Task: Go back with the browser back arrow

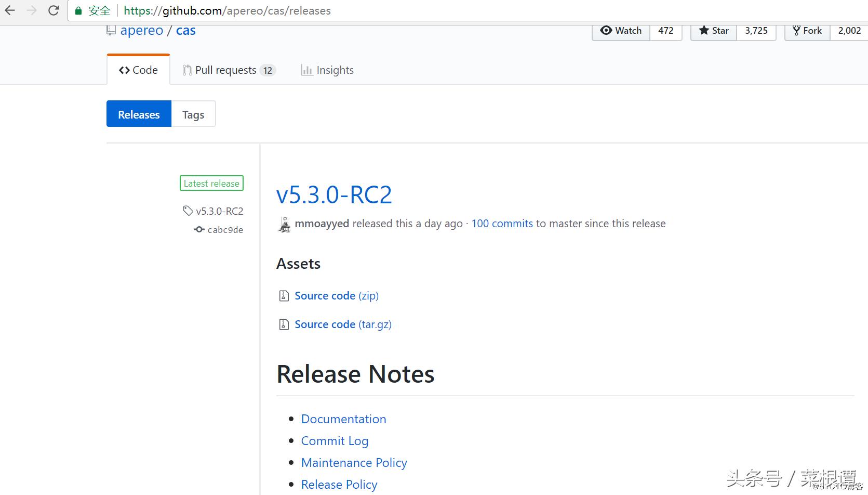Action: click(10, 10)
